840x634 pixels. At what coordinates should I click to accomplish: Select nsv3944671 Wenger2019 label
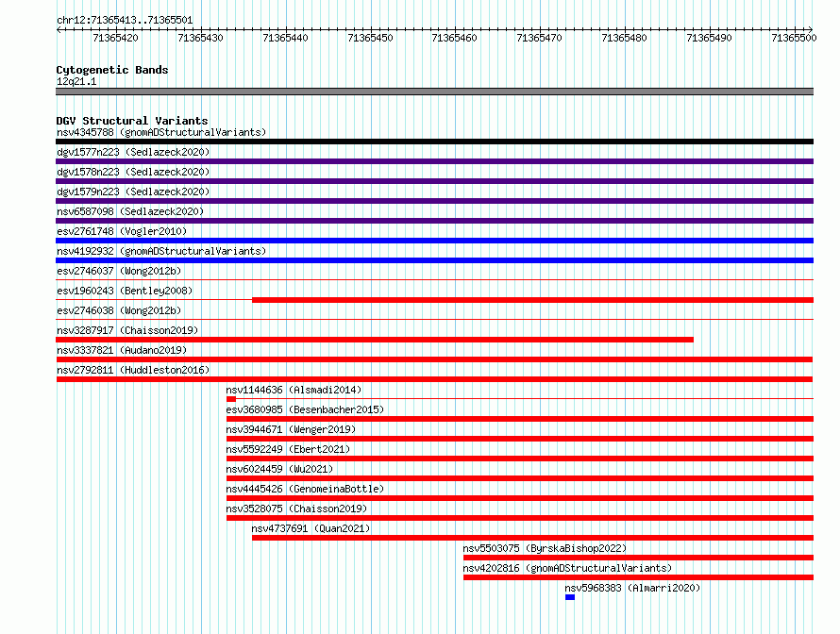point(291,429)
